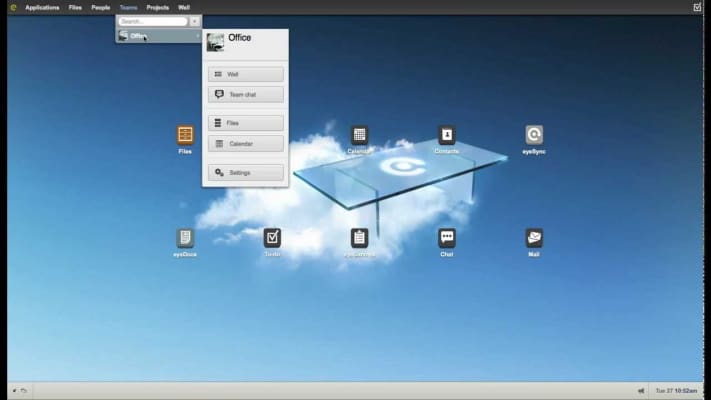711x400 pixels.
Task: Expand the dropdown arrow beside the search box
Action: point(195,21)
